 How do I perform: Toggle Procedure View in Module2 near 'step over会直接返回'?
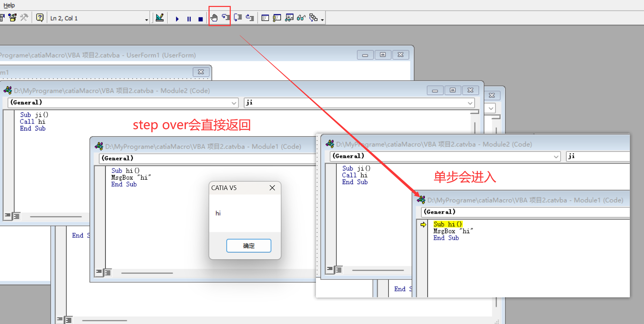click(8, 216)
